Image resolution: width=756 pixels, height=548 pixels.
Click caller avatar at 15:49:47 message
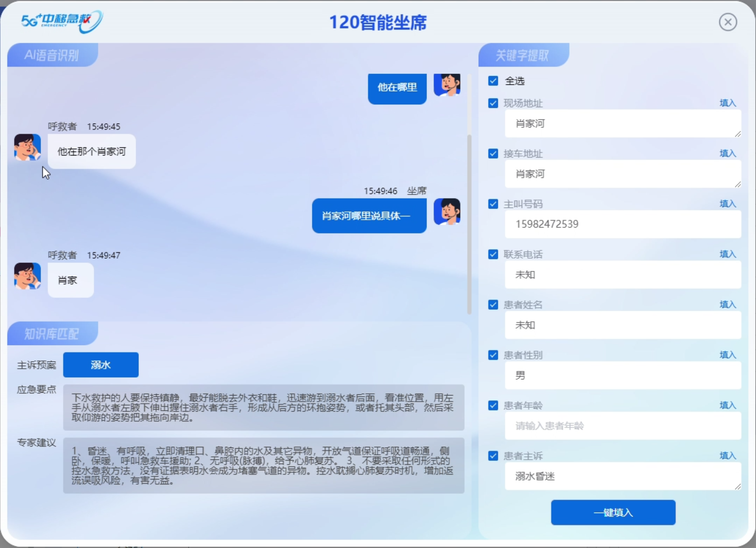pos(27,276)
